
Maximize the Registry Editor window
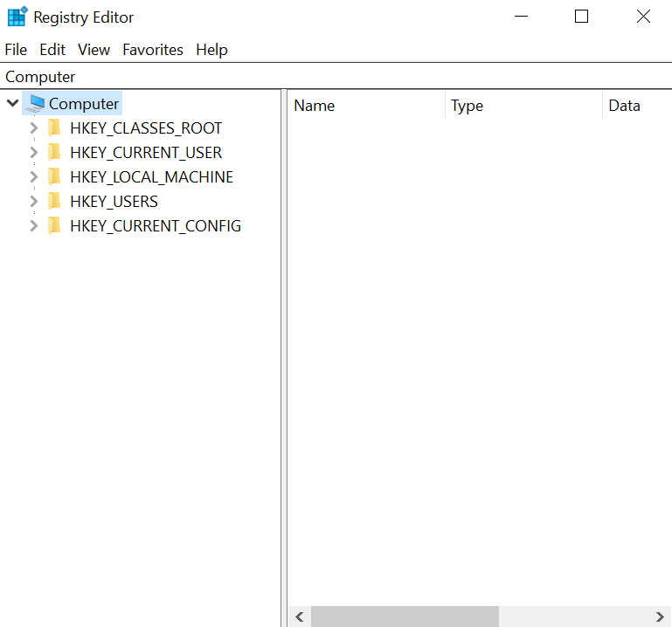point(581,17)
